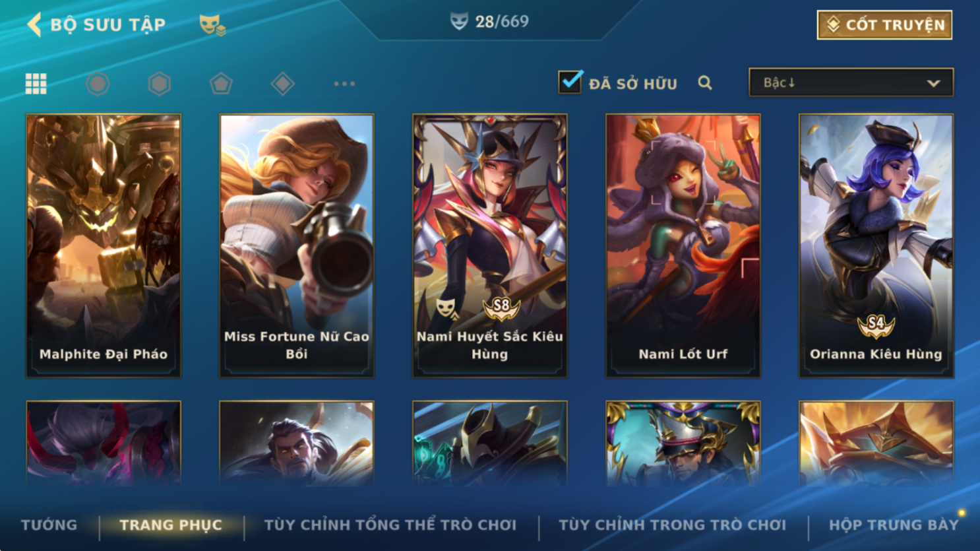Click the Cốt Truyện button
Image resolution: width=980 pixels, height=551 pixels.
[x=884, y=25]
